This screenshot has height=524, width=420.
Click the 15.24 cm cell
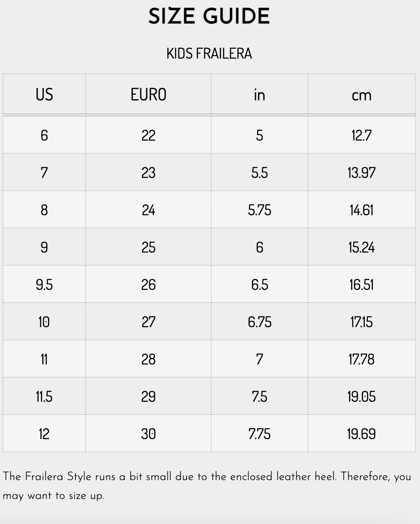point(361,247)
